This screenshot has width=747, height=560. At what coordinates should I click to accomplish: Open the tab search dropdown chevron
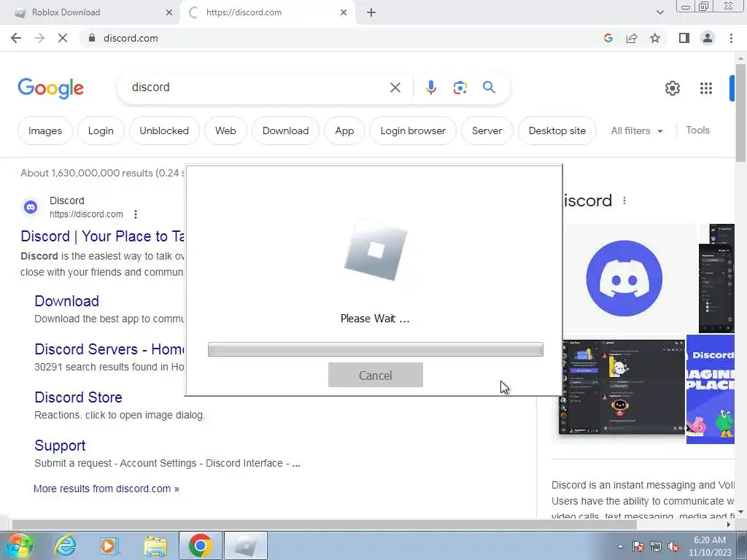659,12
